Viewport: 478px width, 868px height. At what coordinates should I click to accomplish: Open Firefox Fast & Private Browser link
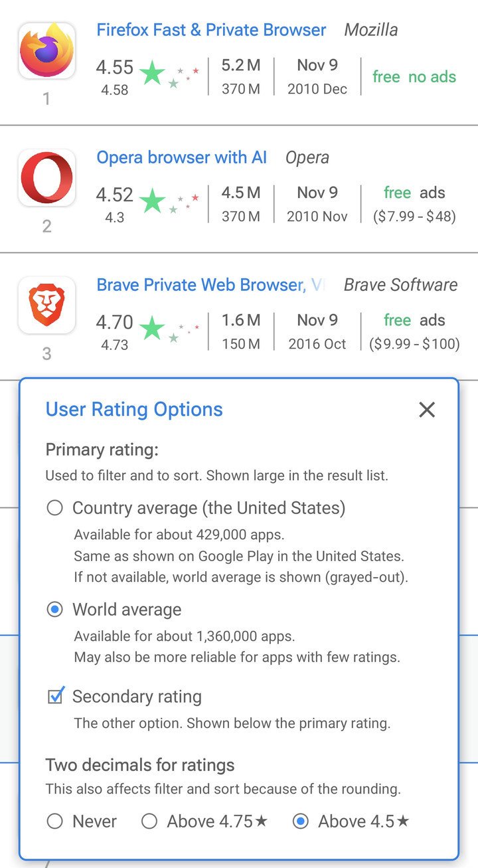[211, 30]
